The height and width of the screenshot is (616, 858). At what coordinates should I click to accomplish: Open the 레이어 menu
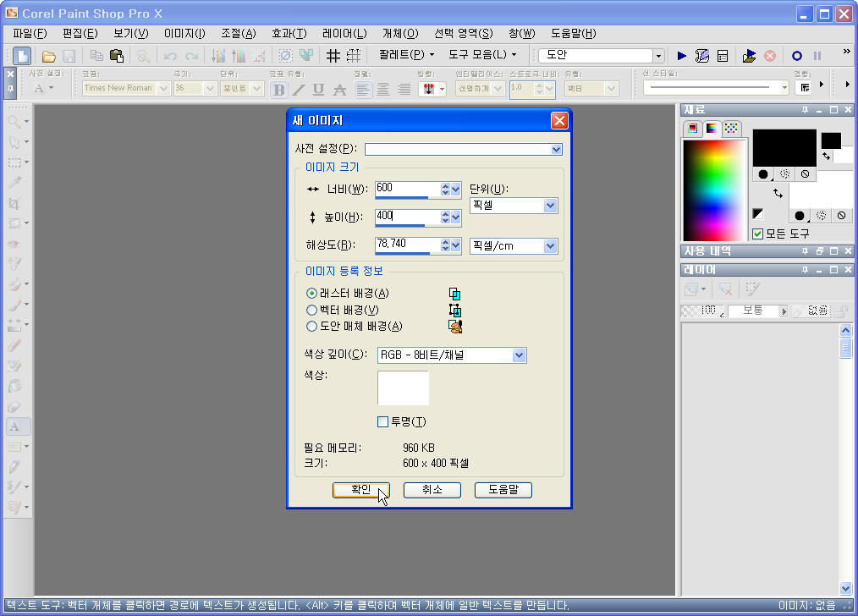(x=344, y=33)
